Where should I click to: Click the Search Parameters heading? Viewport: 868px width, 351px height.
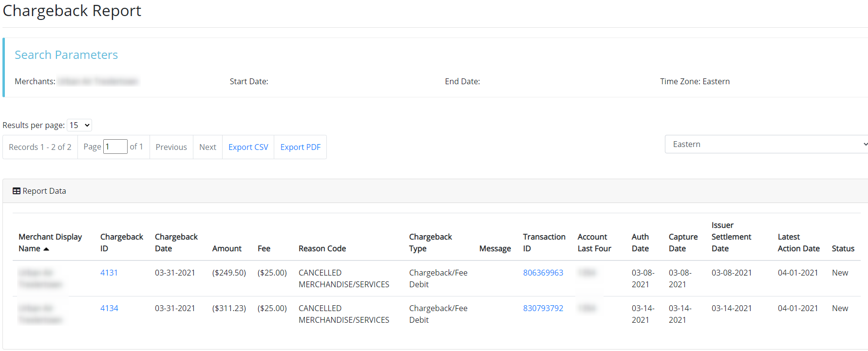tap(66, 55)
